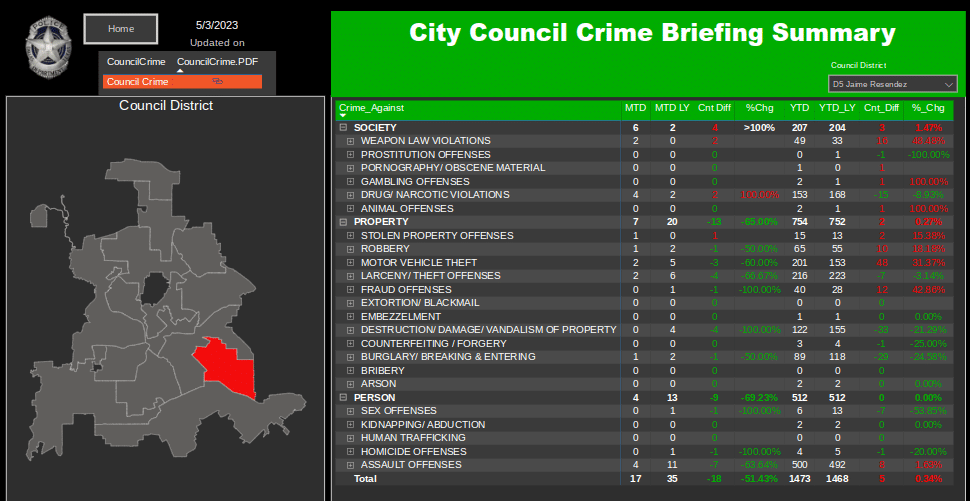Click the Dallas Police Department badge logo
Viewport: 970px width, 501px height.
(45, 45)
